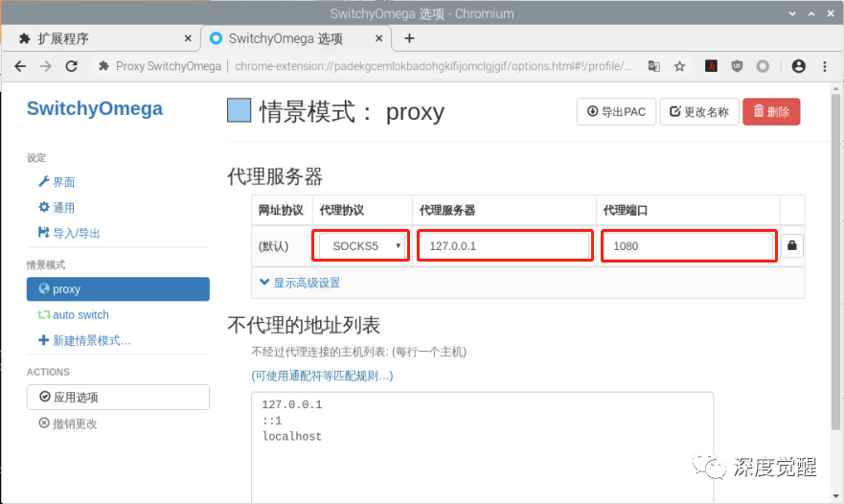This screenshot has height=504, width=844.
Task: Switch to the SwitchyOmega 选项 tab
Action: tap(295, 38)
